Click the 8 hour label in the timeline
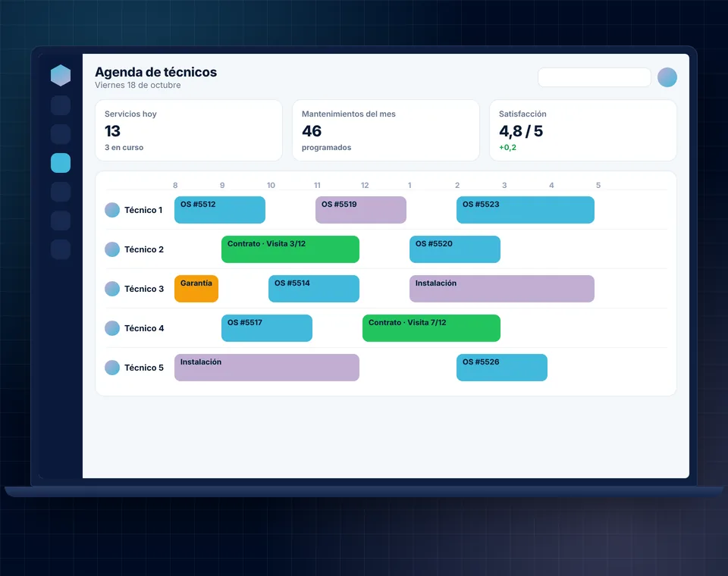Image resolution: width=728 pixels, height=576 pixels. point(175,185)
